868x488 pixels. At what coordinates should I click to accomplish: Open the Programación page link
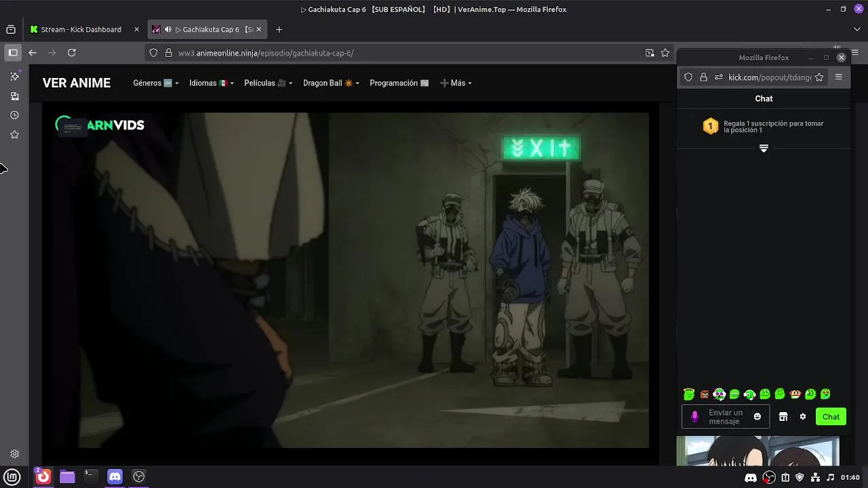[399, 83]
